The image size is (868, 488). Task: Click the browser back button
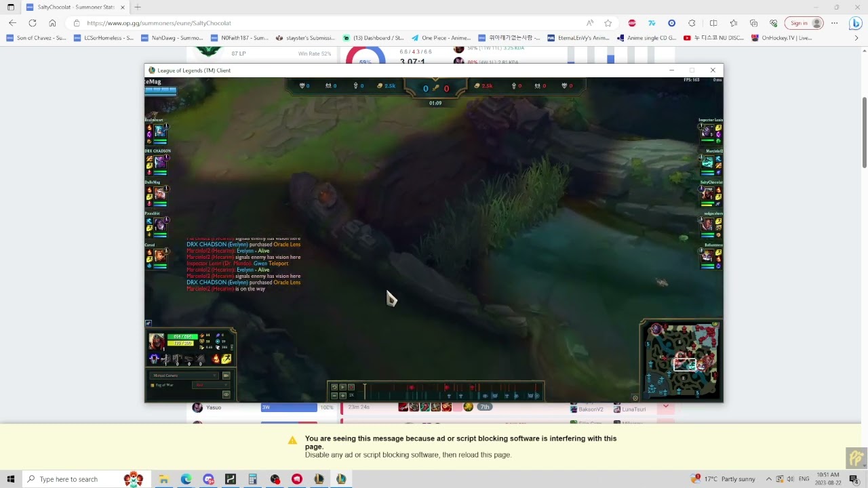[12, 23]
